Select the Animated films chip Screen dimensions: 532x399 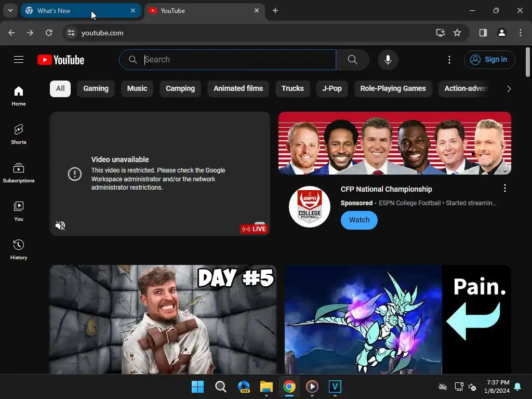(238, 88)
